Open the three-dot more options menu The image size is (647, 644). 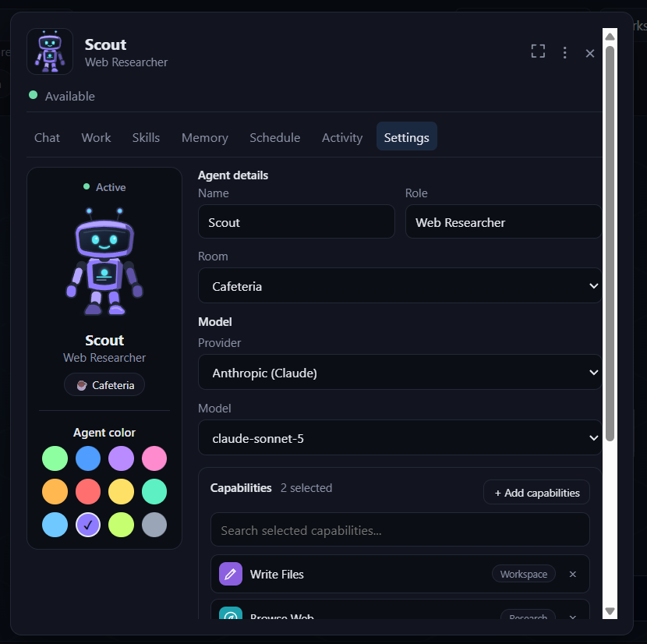564,52
